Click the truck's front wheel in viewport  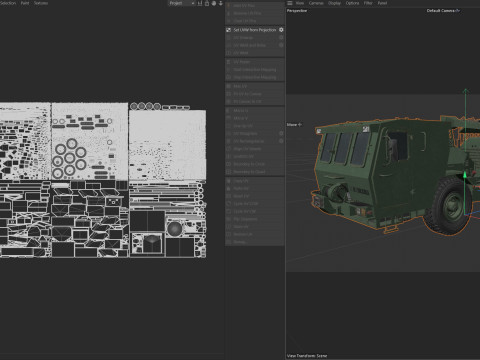(x=450, y=205)
